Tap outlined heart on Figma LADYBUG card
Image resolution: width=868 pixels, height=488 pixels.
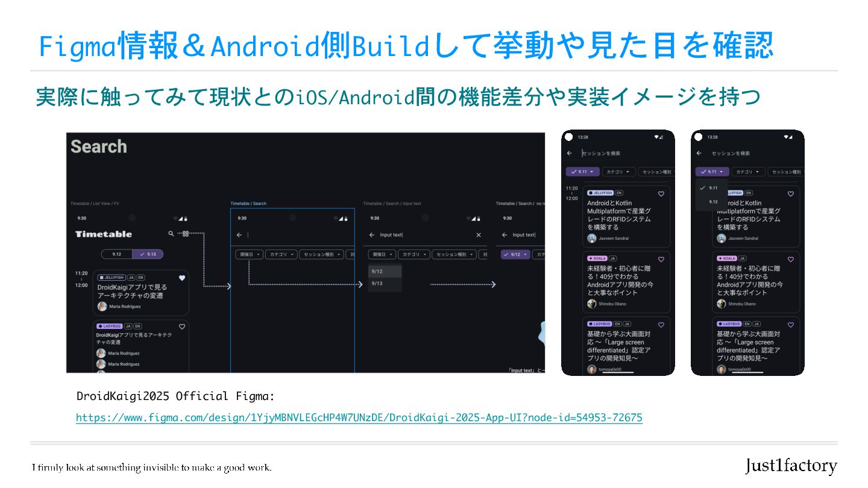click(182, 327)
